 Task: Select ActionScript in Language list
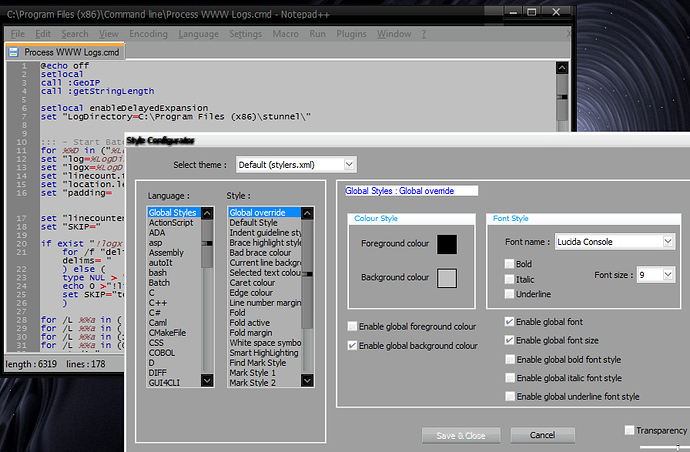[x=171, y=223]
